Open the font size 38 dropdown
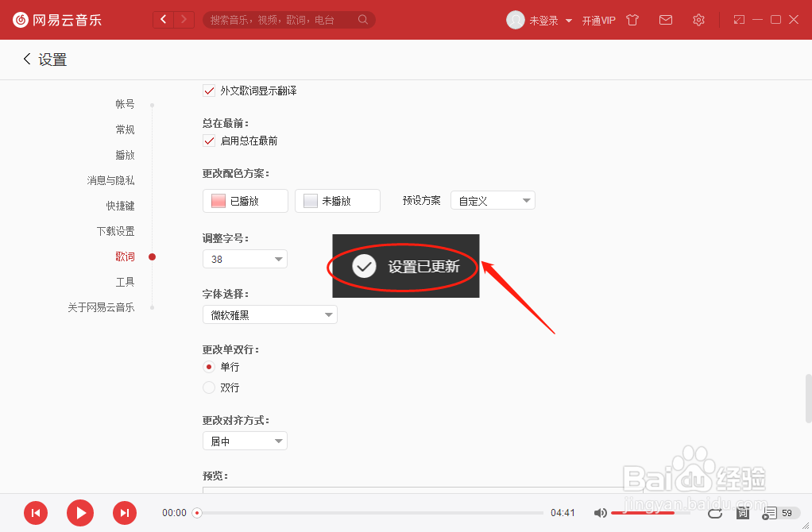 (x=245, y=259)
